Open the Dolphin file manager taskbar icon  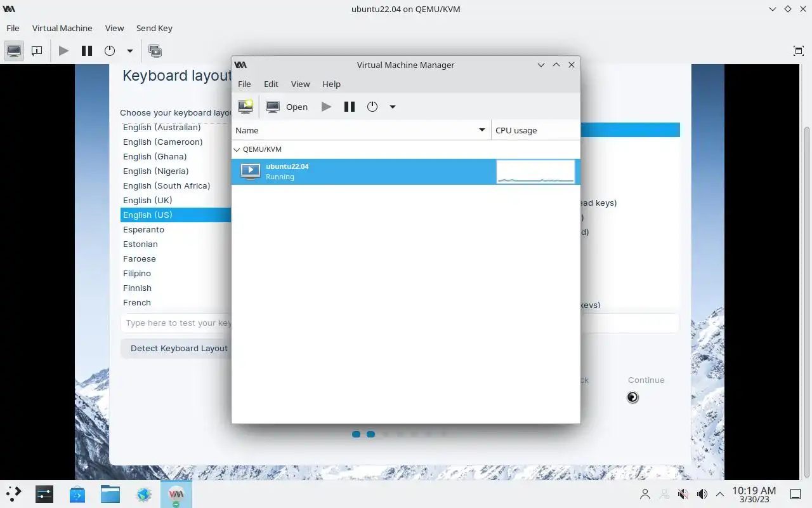tap(110, 494)
